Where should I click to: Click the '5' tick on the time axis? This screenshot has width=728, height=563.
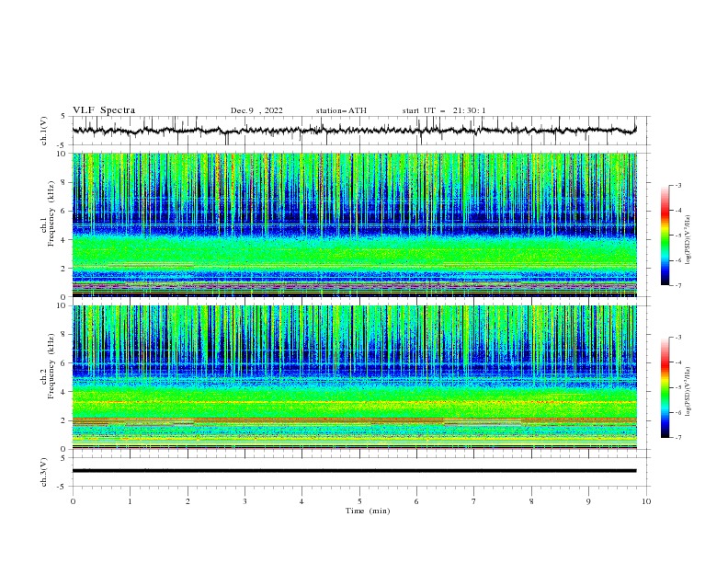(359, 501)
